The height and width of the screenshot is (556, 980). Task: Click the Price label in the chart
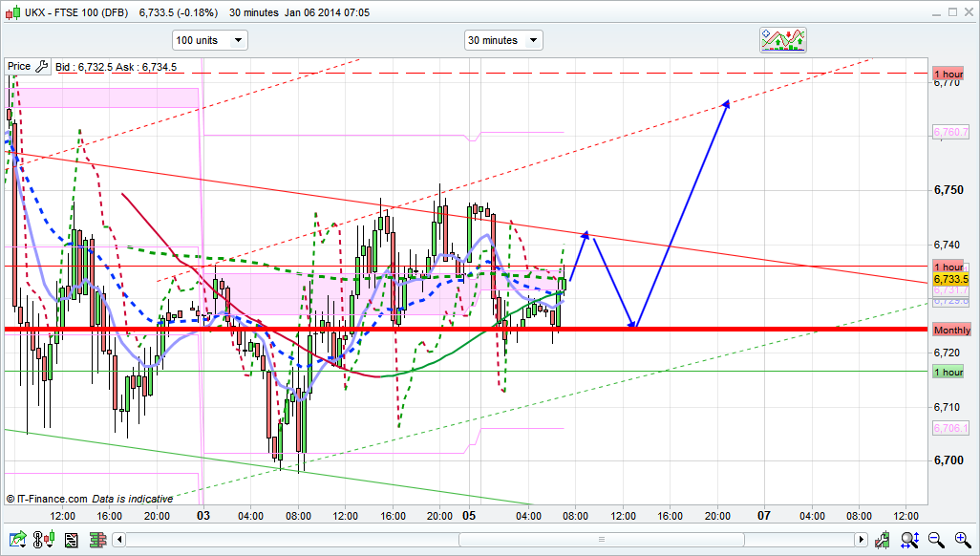pos(19,67)
